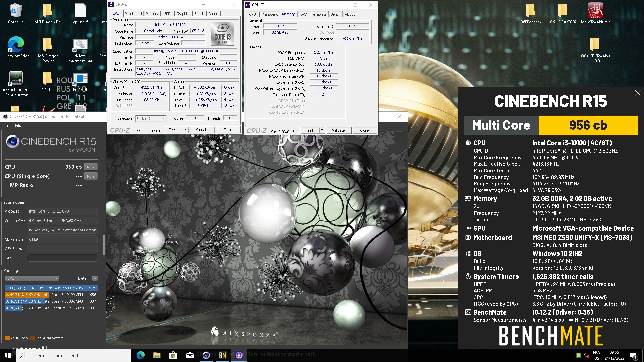
Task: Open the Corbeille recycle bin icon
Action: click(x=16, y=14)
